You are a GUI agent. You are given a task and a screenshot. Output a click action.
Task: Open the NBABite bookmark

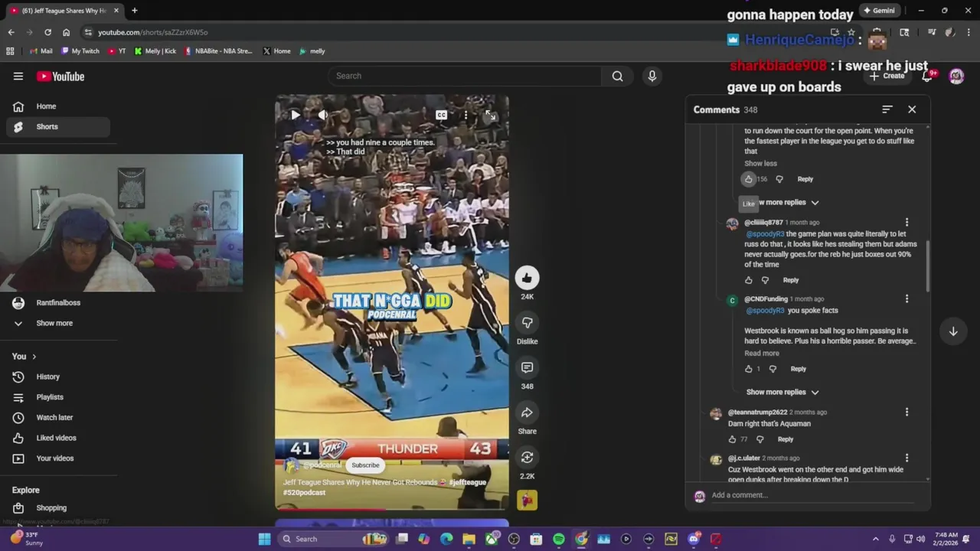pos(218,51)
